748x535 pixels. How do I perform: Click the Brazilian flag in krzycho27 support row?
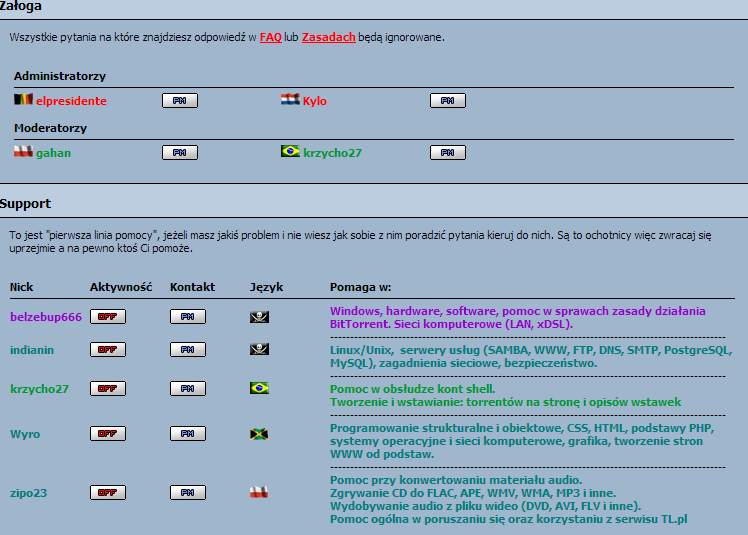260,388
